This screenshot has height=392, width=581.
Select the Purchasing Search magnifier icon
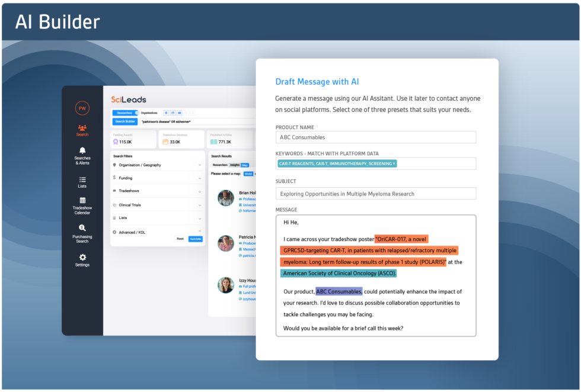[x=82, y=229]
